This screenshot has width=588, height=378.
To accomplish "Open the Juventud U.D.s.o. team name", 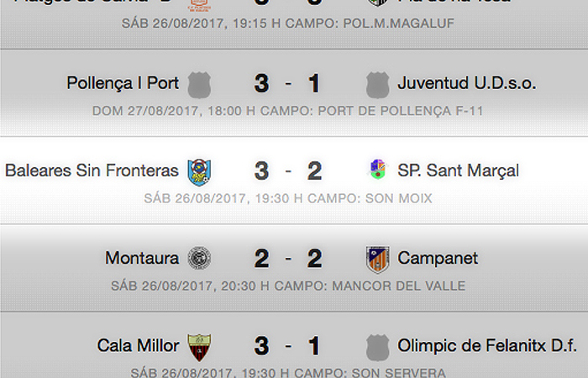I will [467, 84].
